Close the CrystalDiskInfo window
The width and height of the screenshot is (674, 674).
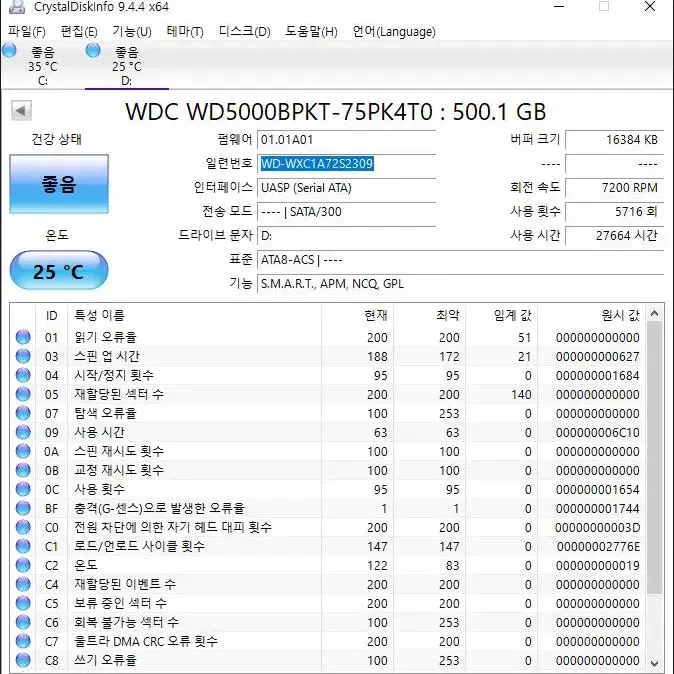click(x=650, y=6)
